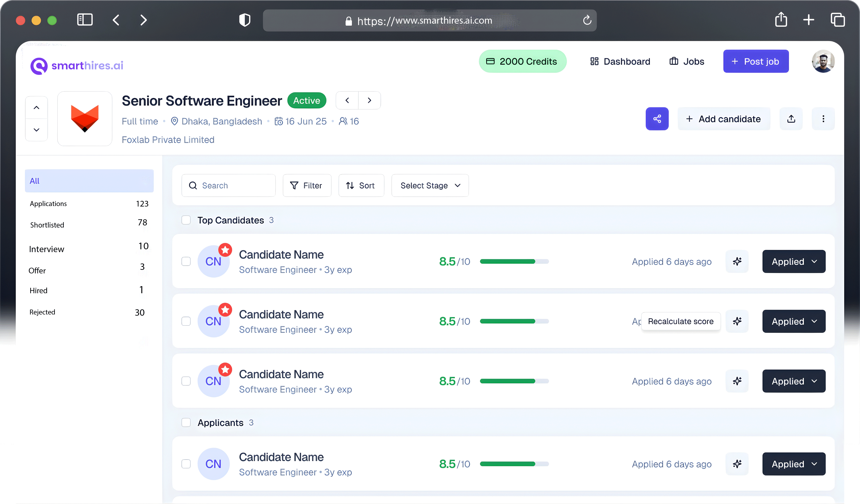Click the export upload icon beside Add candidate

coord(791,119)
